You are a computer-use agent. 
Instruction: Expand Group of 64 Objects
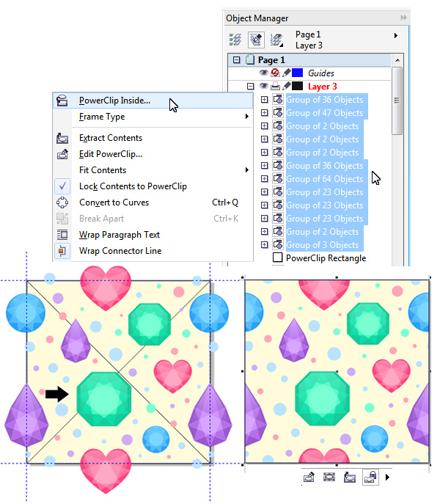tap(264, 179)
